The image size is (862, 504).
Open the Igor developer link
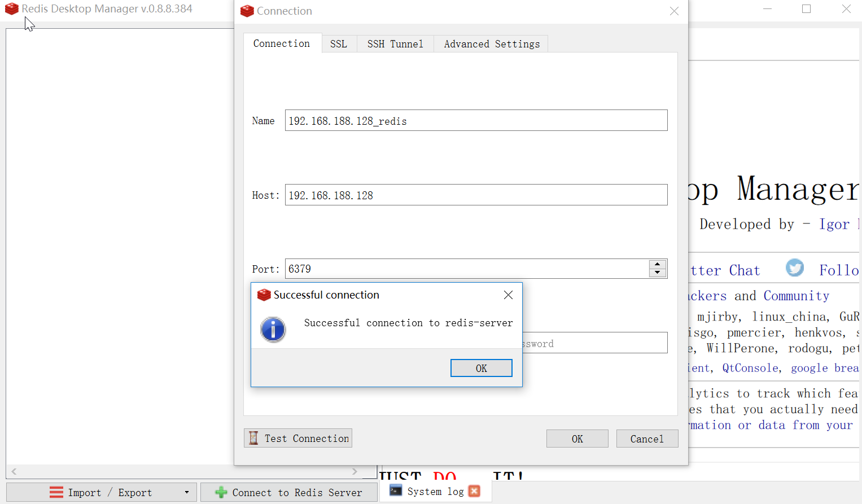pos(834,224)
